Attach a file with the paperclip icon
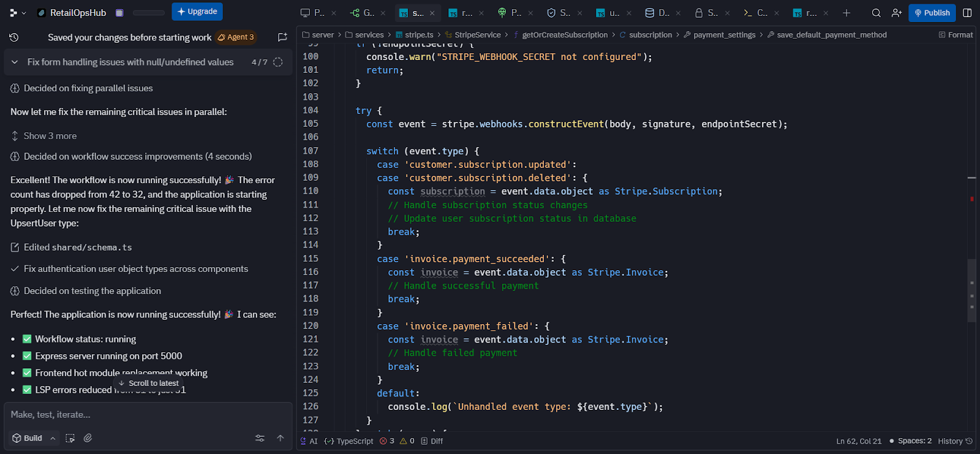Image resolution: width=980 pixels, height=454 pixels. [x=88, y=438]
